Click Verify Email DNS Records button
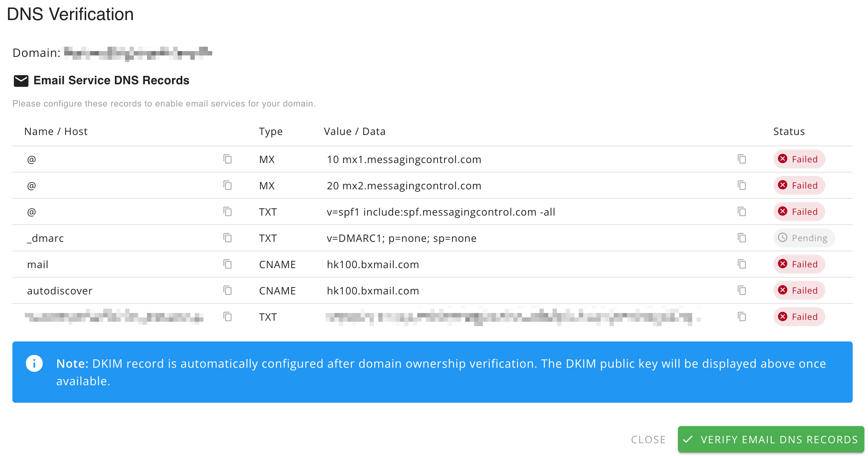The width and height of the screenshot is (868, 456). (x=771, y=439)
